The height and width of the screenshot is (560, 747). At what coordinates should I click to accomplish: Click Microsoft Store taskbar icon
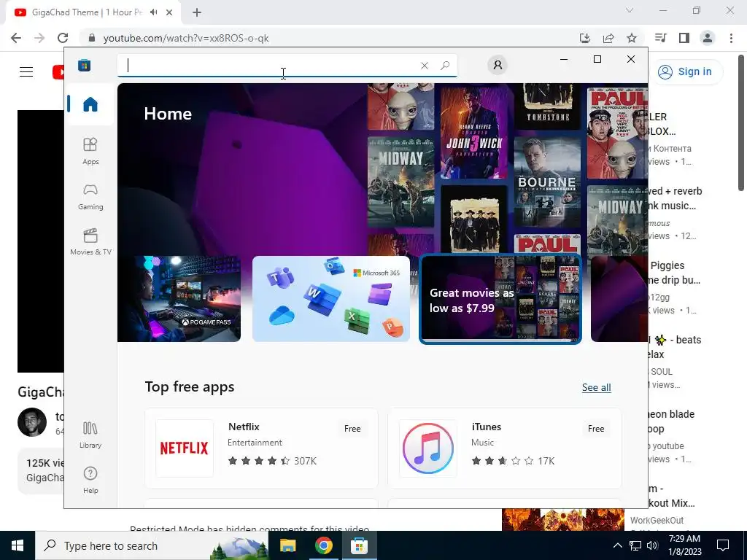(x=359, y=545)
